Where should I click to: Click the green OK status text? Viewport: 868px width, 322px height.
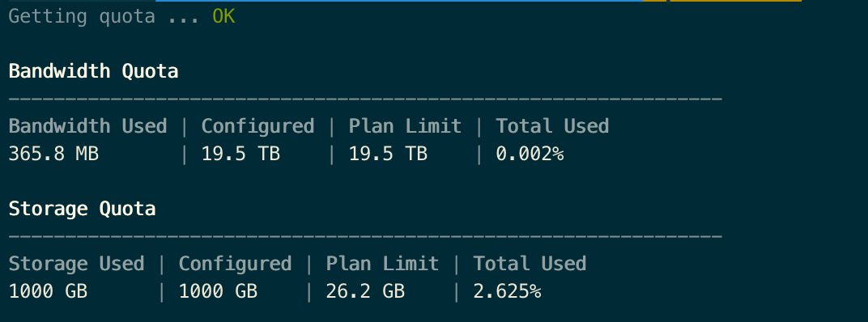pyautogui.click(x=223, y=17)
